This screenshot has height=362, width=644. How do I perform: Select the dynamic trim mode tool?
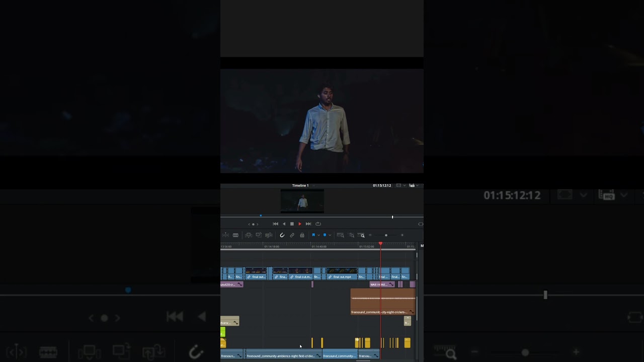coord(225,235)
